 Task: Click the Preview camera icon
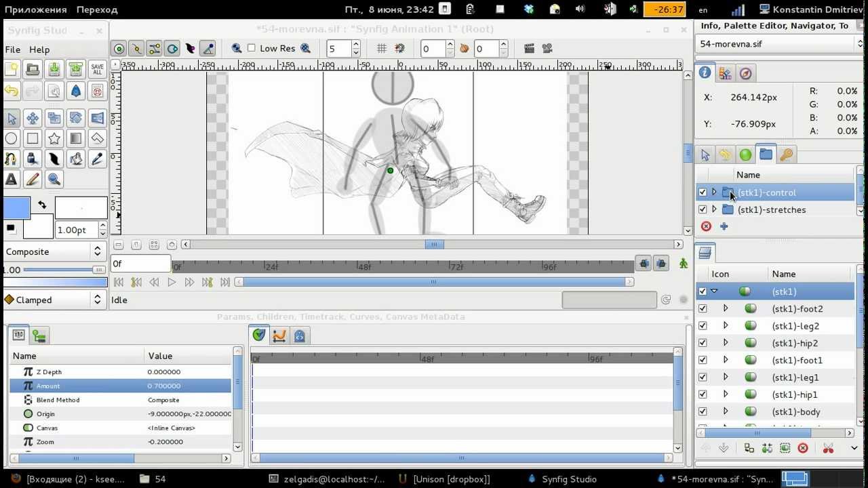pos(547,49)
